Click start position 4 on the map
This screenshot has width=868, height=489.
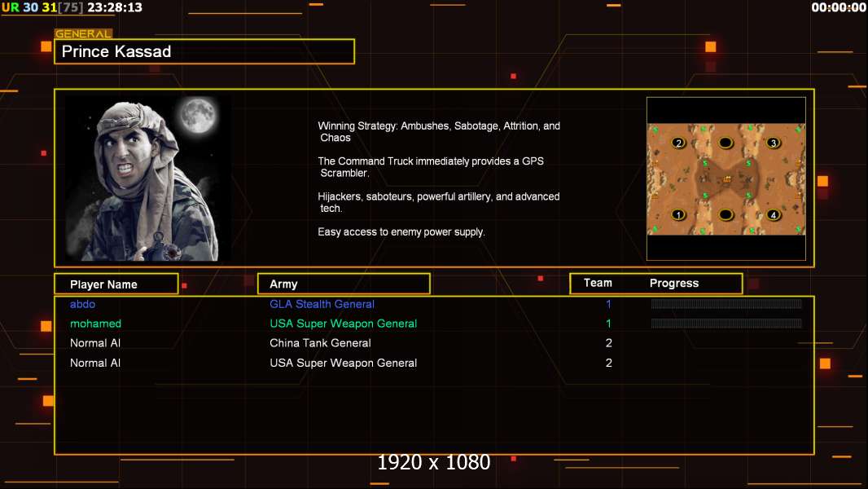point(774,214)
